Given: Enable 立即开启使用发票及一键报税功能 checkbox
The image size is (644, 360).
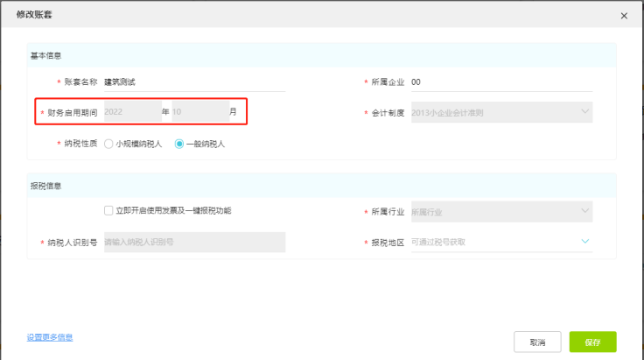Looking at the screenshot, I should tap(108, 211).
